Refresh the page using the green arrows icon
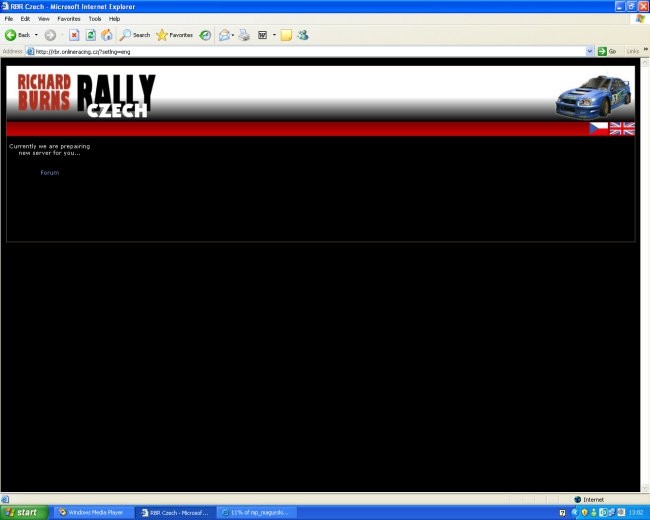This screenshot has height=520, width=650. (x=90, y=35)
